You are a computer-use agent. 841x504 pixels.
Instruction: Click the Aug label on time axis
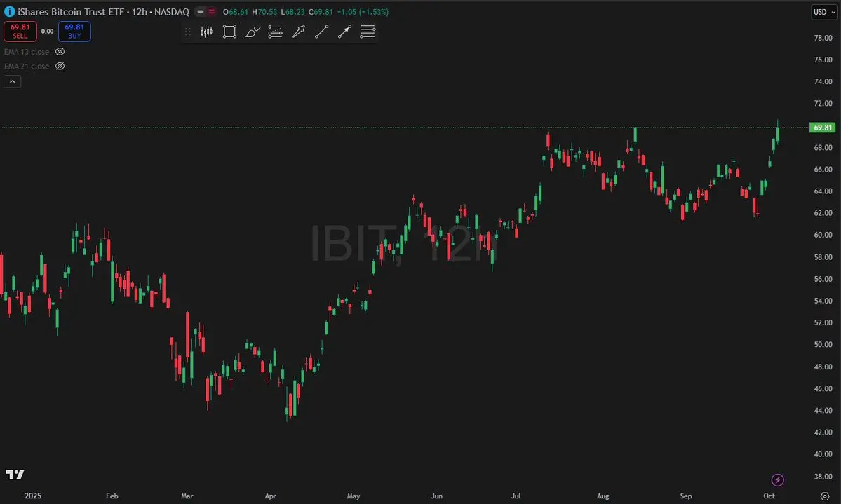tap(603, 496)
